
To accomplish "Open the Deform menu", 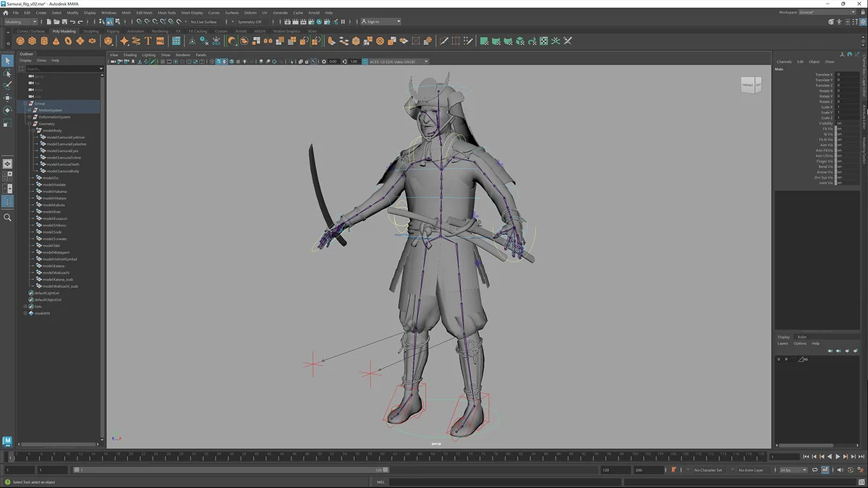I will point(250,12).
